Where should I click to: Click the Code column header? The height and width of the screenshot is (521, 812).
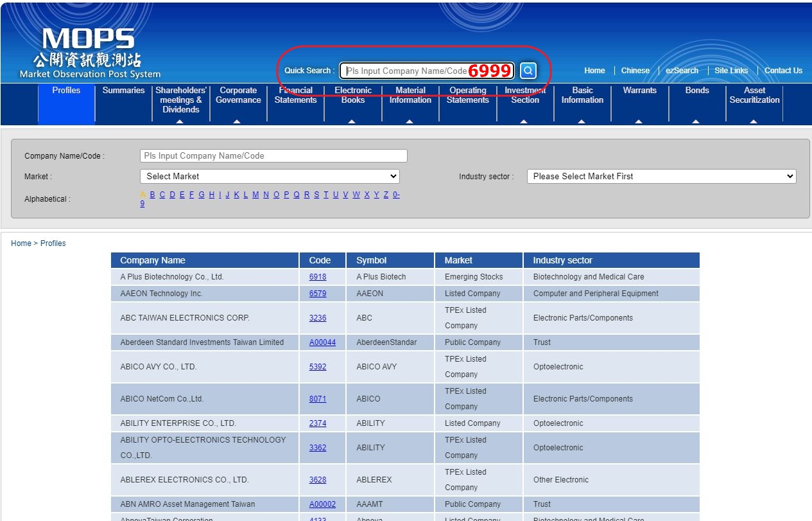tap(323, 260)
